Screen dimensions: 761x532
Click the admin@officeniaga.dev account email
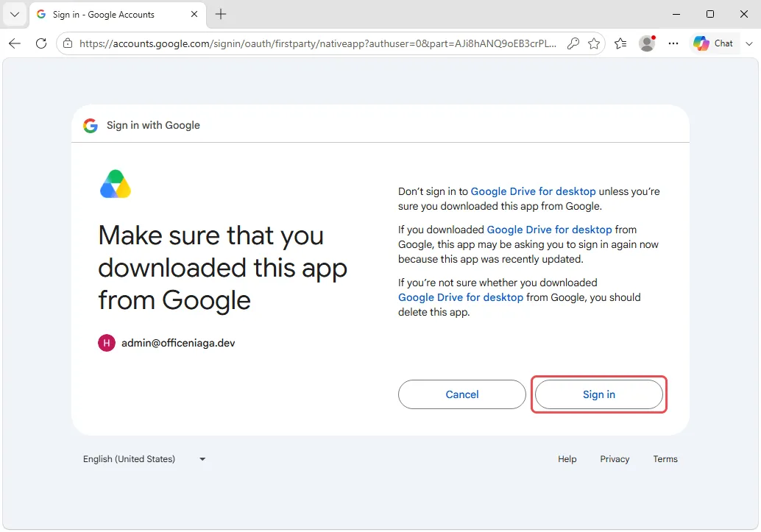point(178,343)
